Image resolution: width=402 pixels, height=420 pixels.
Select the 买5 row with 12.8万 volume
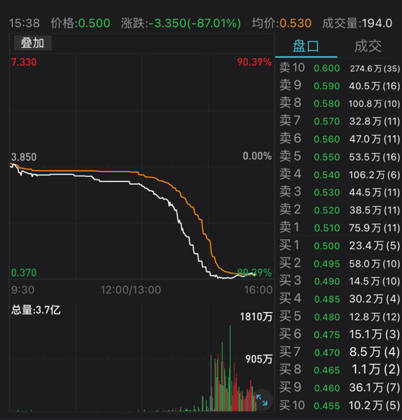click(x=339, y=317)
